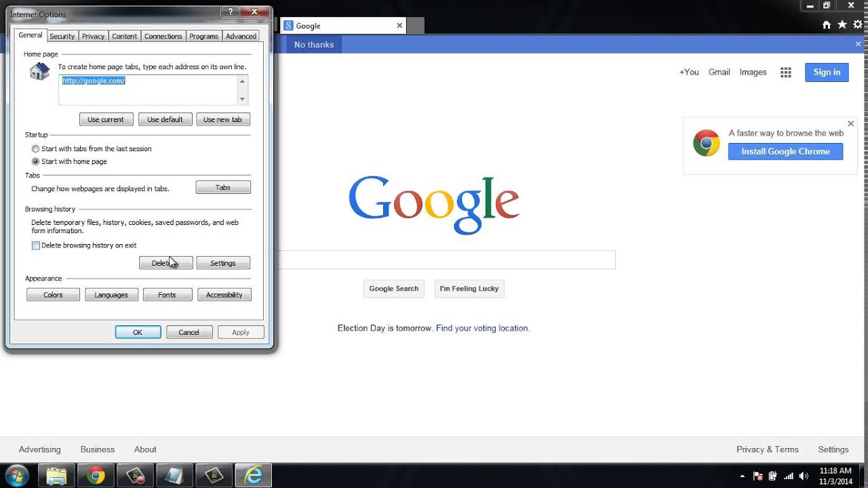The height and width of the screenshot is (488, 868).
Task: Open the Content tab
Action: click(125, 36)
